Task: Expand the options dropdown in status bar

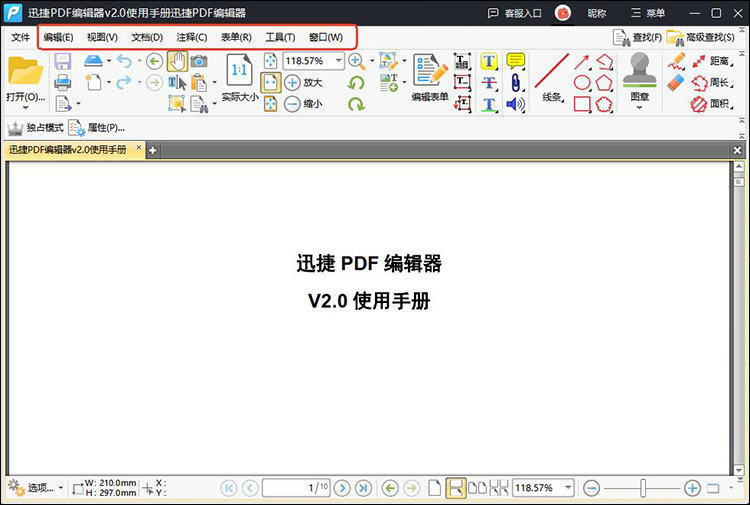Action: click(61, 488)
